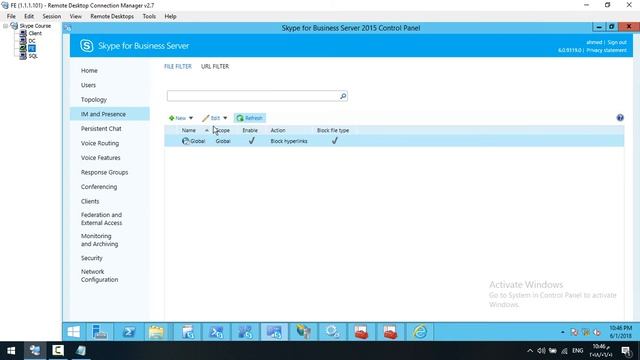Open the Remote Desktops menu

point(112,16)
